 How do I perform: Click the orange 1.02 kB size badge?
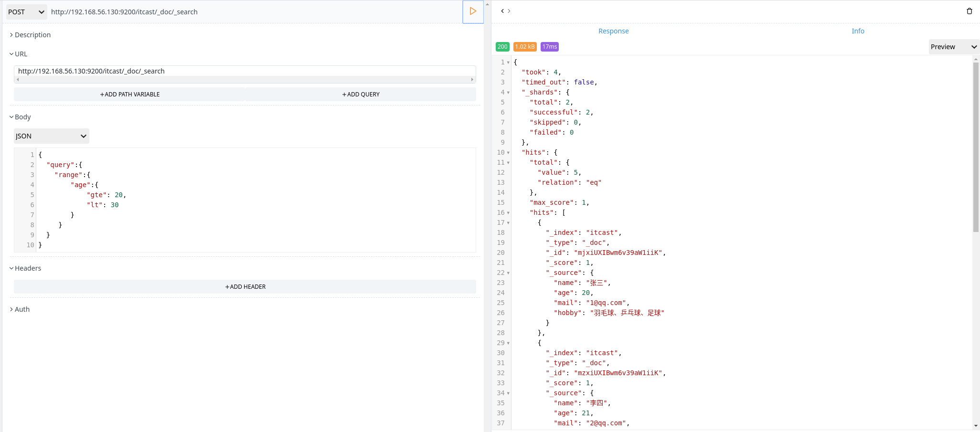(524, 47)
